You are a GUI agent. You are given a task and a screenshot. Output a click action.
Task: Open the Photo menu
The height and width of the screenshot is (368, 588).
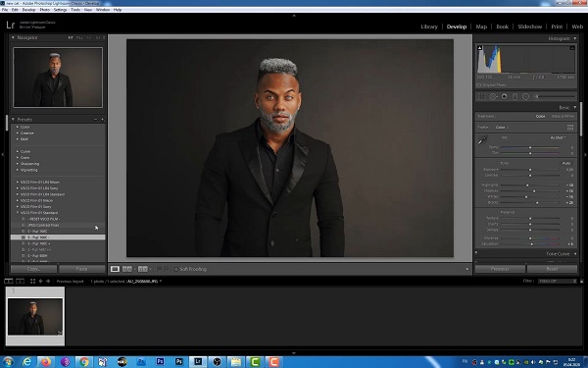pos(45,10)
